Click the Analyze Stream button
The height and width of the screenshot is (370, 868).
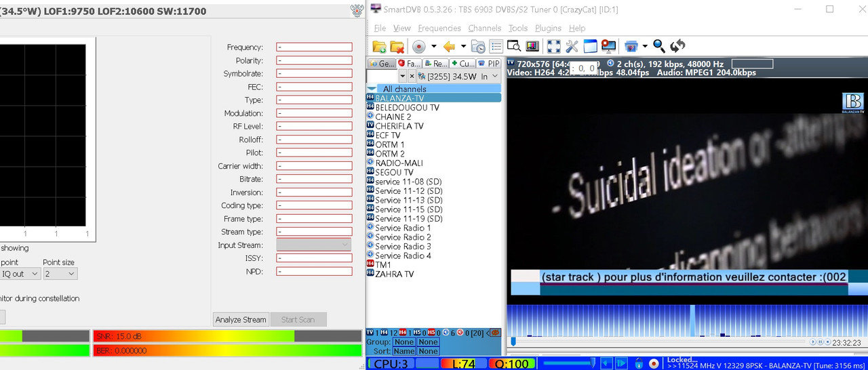coord(241,319)
